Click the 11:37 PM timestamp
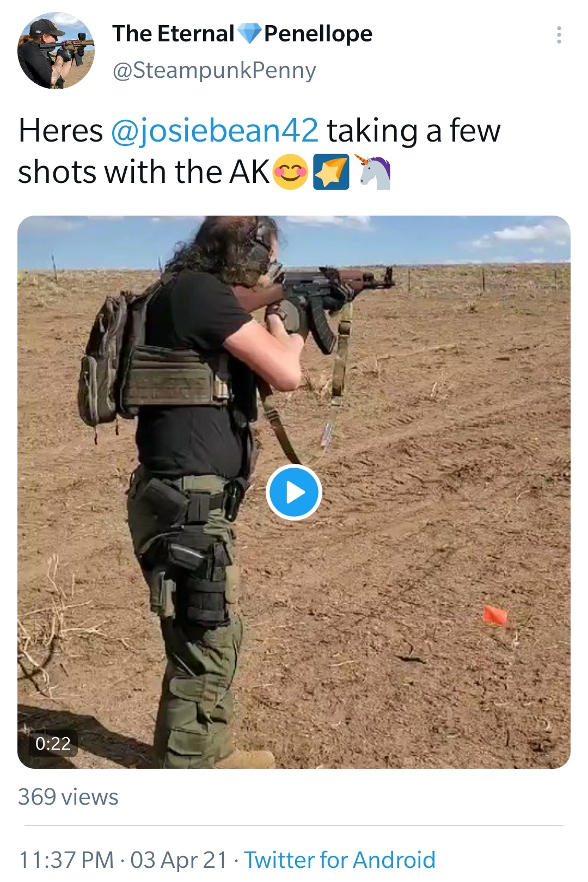 click(x=66, y=860)
